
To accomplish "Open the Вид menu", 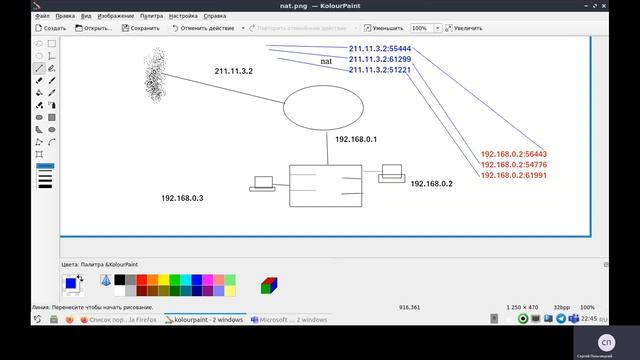I will point(86,16).
